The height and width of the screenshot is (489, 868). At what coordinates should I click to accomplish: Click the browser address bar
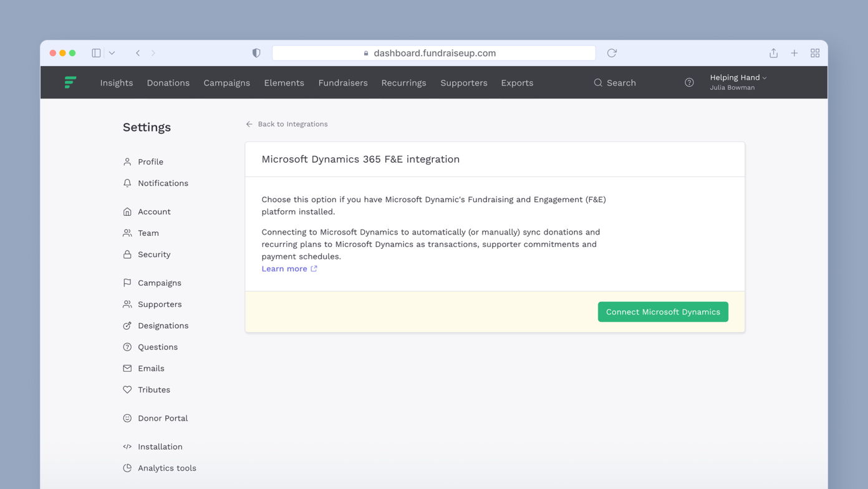click(434, 52)
